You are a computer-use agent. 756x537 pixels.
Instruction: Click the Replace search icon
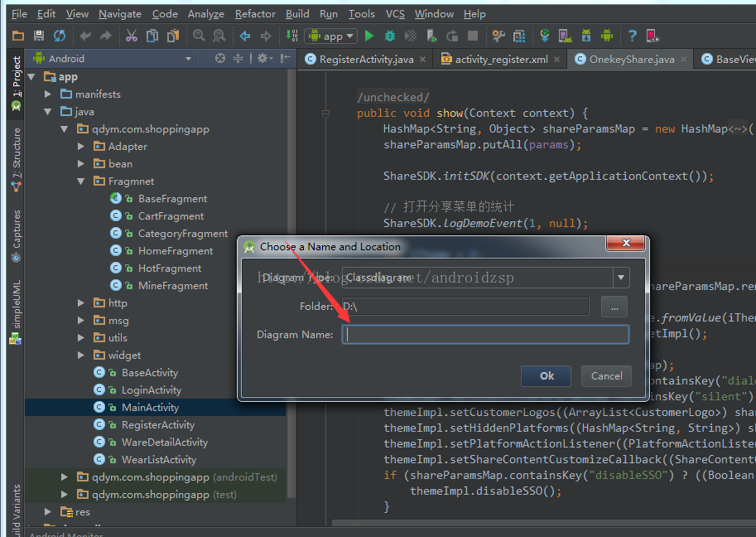(x=219, y=36)
